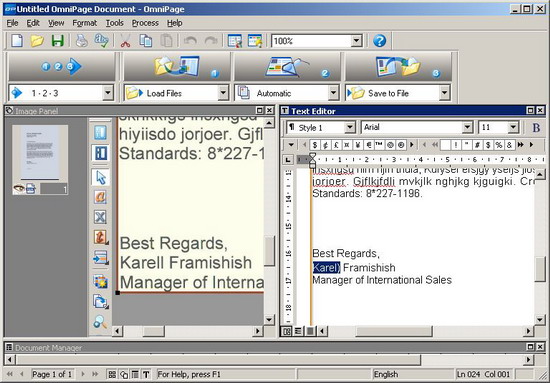This screenshot has width=550, height=383.
Task: Open file using the folder icon
Action: pos(37,41)
